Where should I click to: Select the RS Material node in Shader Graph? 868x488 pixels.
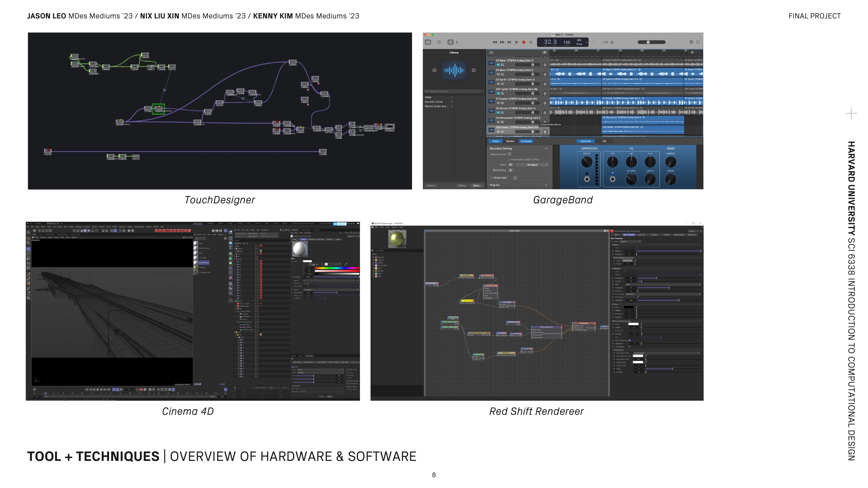coord(584,326)
